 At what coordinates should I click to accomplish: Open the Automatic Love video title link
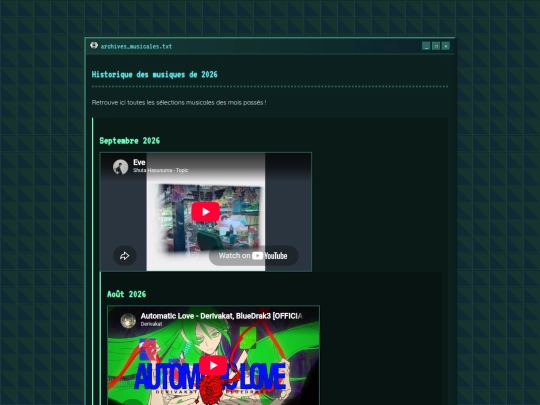pos(221,316)
